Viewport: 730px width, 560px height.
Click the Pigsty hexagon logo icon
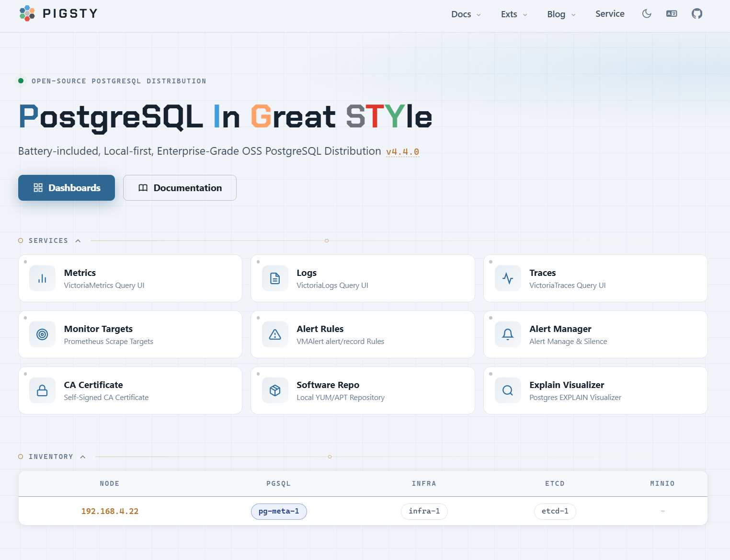tap(27, 13)
